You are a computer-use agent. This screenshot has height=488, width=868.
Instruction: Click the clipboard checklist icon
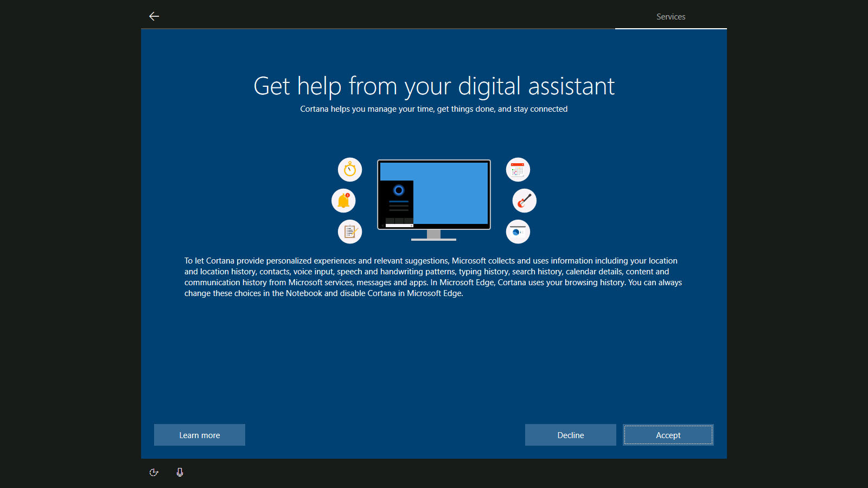coord(350,232)
